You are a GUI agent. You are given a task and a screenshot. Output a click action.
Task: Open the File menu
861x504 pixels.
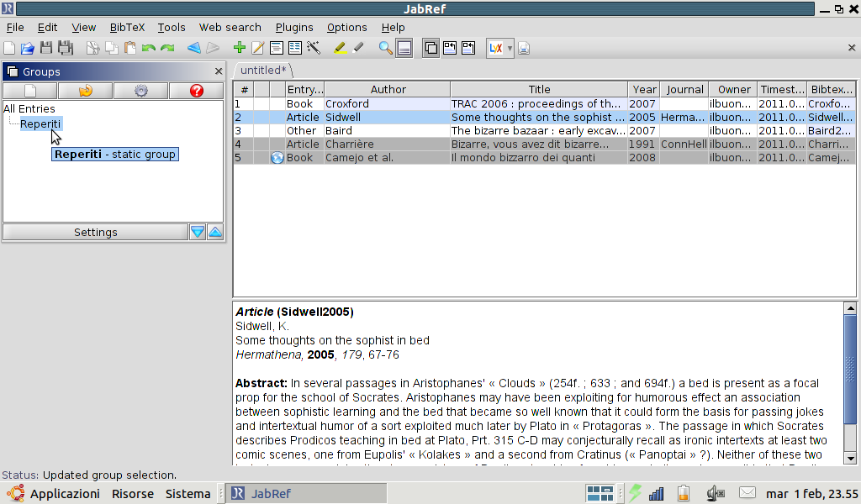coord(15,28)
